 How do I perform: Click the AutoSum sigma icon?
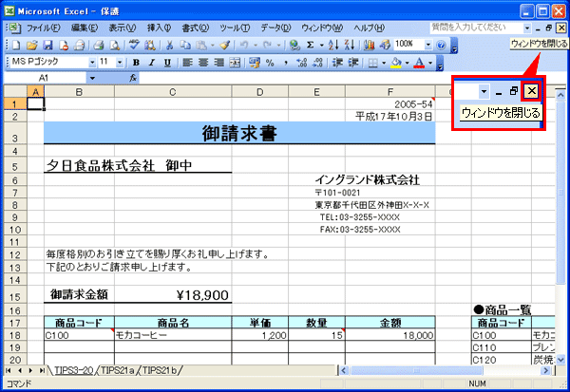pos(310,45)
